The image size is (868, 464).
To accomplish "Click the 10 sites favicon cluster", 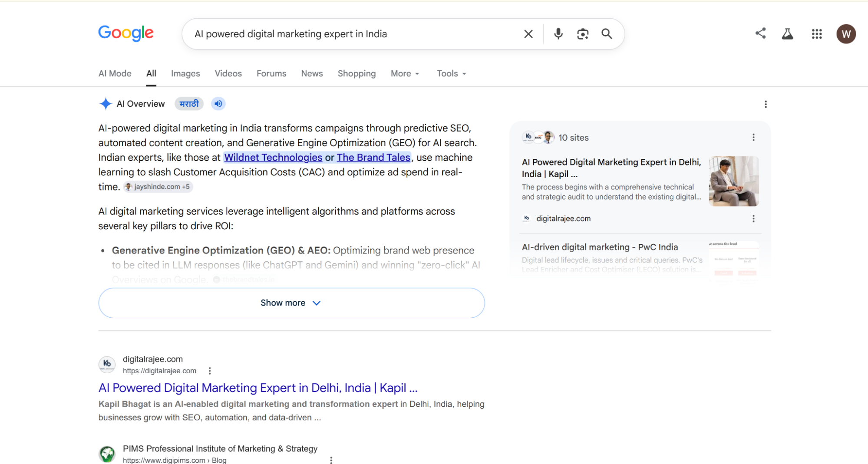I will click(538, 137).
